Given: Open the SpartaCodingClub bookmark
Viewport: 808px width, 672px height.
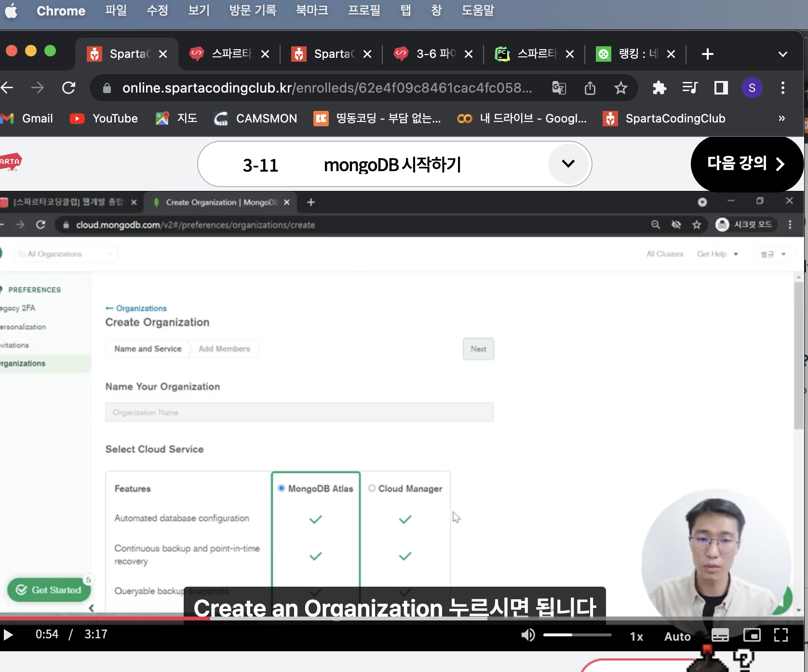Looking at the screenshot, I should point(664,119).
